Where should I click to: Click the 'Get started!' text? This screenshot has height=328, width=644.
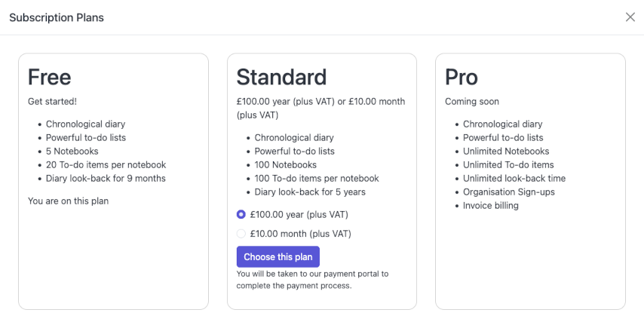52,101
